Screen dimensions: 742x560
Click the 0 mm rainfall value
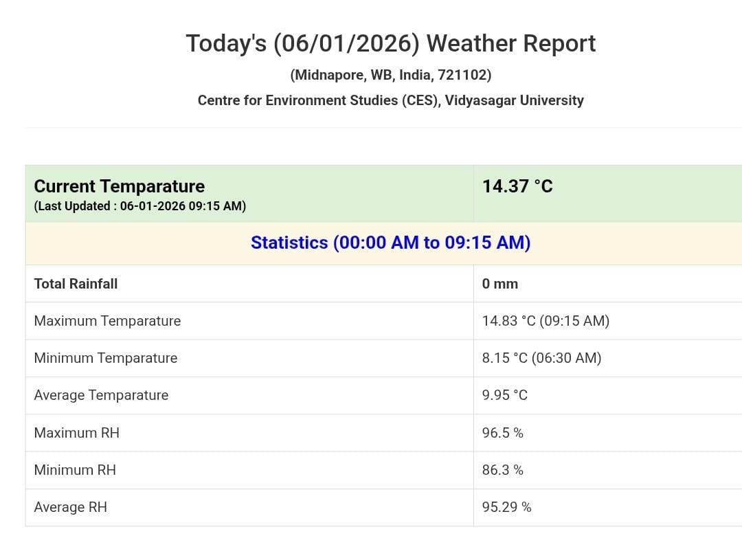click(499, 284)
